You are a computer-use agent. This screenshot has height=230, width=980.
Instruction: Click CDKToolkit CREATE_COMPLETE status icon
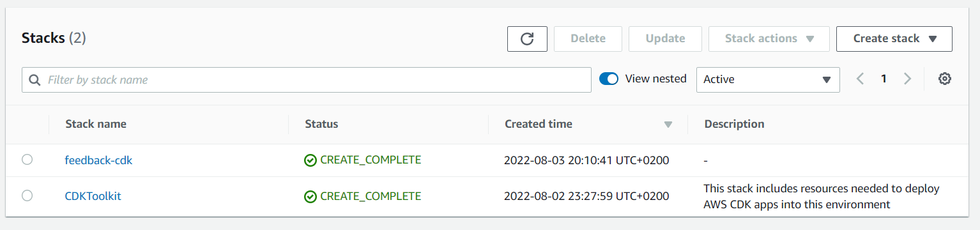310,197
